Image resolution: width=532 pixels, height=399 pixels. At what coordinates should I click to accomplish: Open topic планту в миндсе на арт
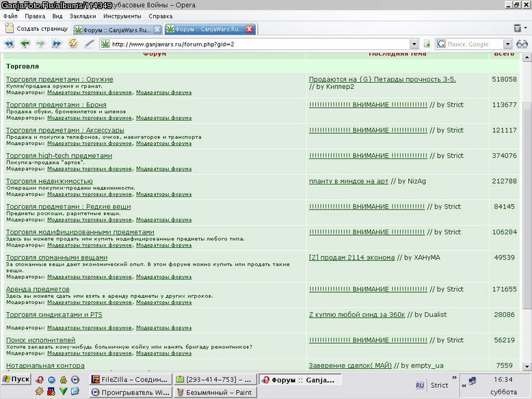click(x=349, y=181)
